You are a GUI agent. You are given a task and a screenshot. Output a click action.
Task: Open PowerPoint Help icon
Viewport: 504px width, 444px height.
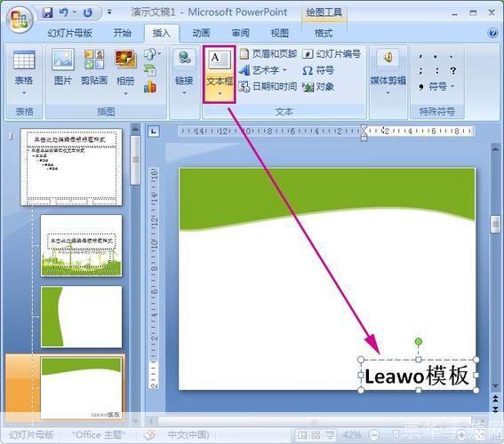point(492,33)
